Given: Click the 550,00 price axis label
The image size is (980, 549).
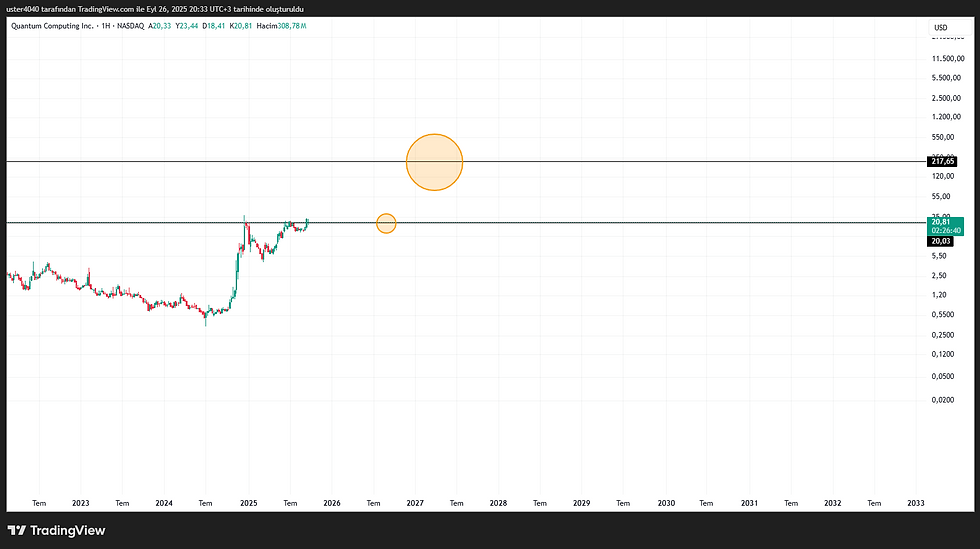Looking at the screenshot, I should [943, 137].
